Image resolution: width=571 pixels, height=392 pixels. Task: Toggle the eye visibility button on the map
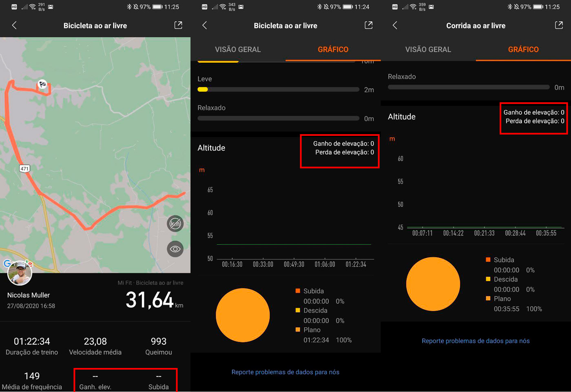[175, 249]
